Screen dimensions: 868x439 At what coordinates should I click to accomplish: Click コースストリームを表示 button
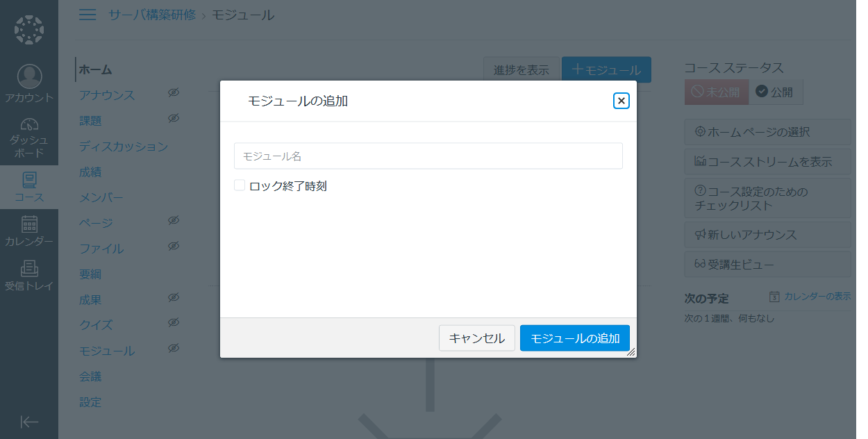point(767,162)
